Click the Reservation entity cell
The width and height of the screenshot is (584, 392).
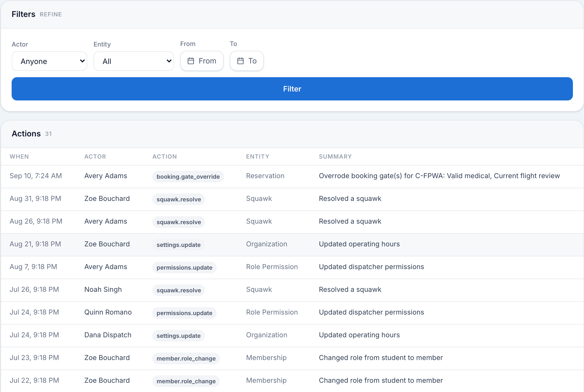point(265,176)
